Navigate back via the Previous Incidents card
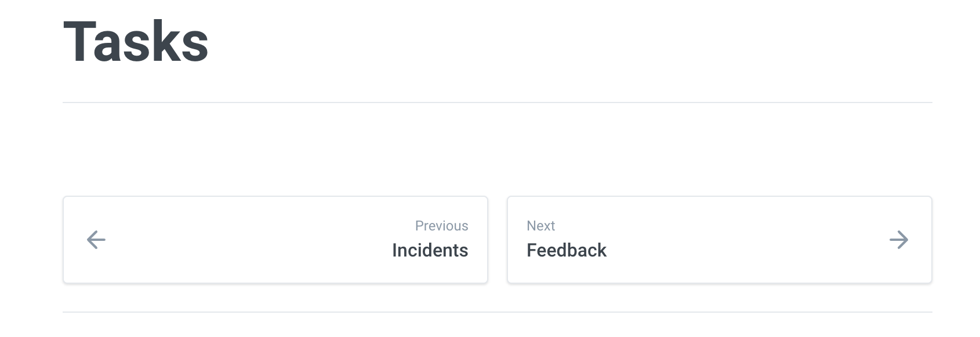Viewport: 980px width, 337px height. [275, 239]
